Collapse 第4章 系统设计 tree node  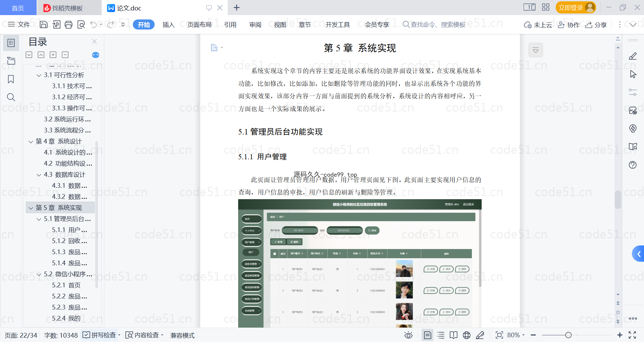coord(31,142)
